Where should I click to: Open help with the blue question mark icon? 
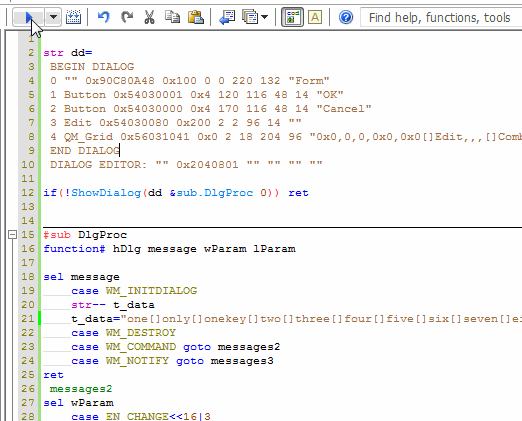[x=346, y=17]
